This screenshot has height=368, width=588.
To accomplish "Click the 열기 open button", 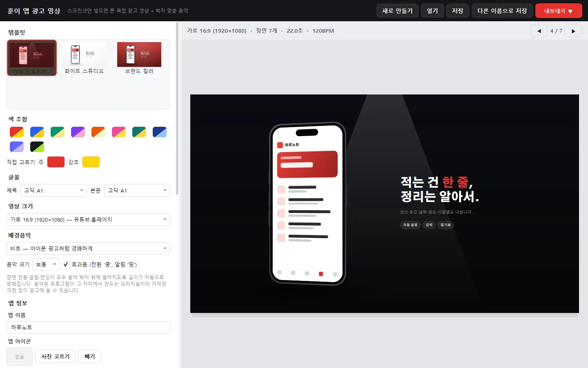I will pyautogui.click(x=432, y=11).
